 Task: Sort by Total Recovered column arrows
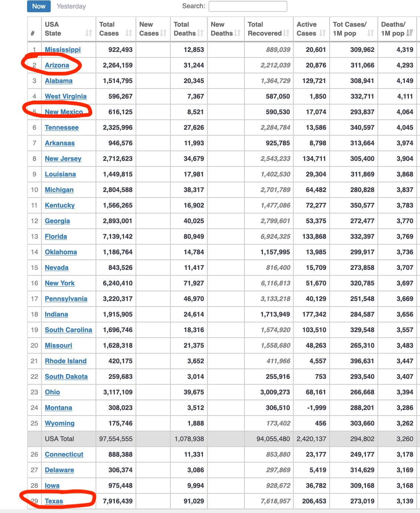click(286, 33)
